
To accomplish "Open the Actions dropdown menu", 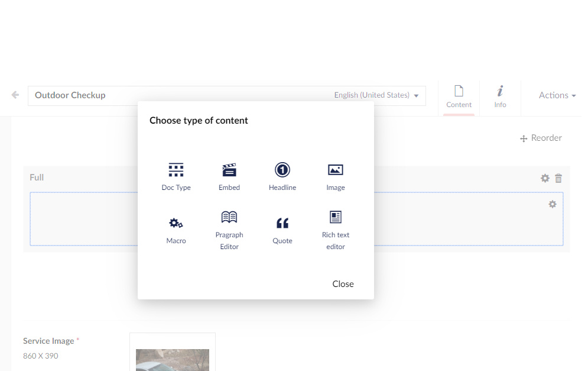I will (557, 95).
